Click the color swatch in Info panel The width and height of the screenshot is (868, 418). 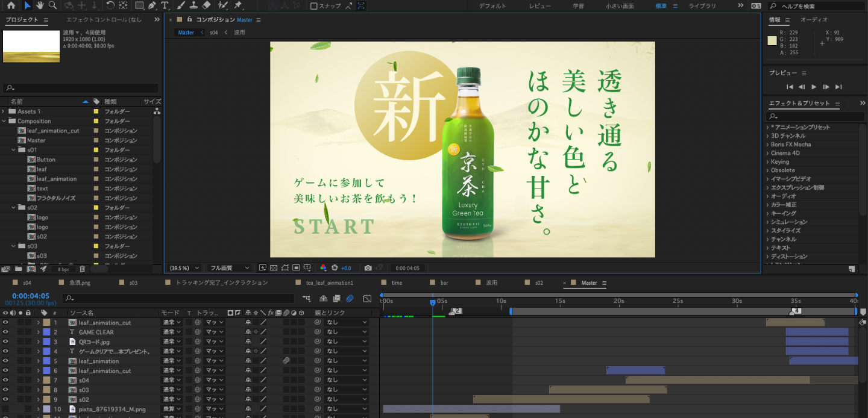pyautogui.click(x=772, y=41)
